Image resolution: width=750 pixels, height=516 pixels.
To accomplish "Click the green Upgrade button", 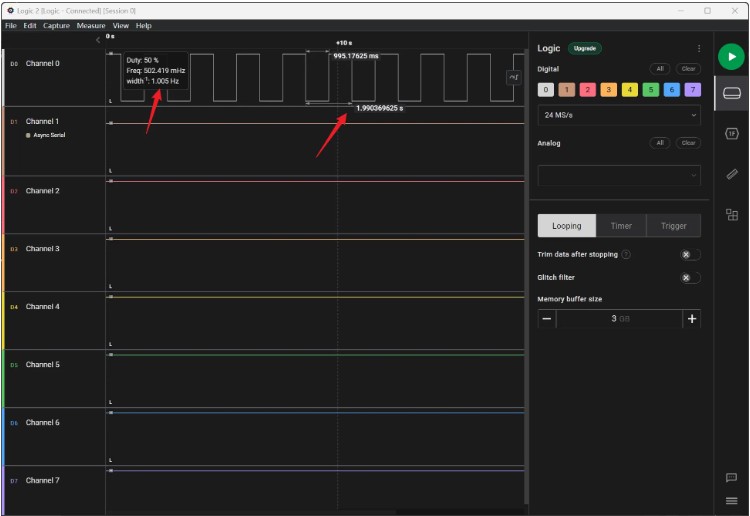I will click(x=583, y=48).
